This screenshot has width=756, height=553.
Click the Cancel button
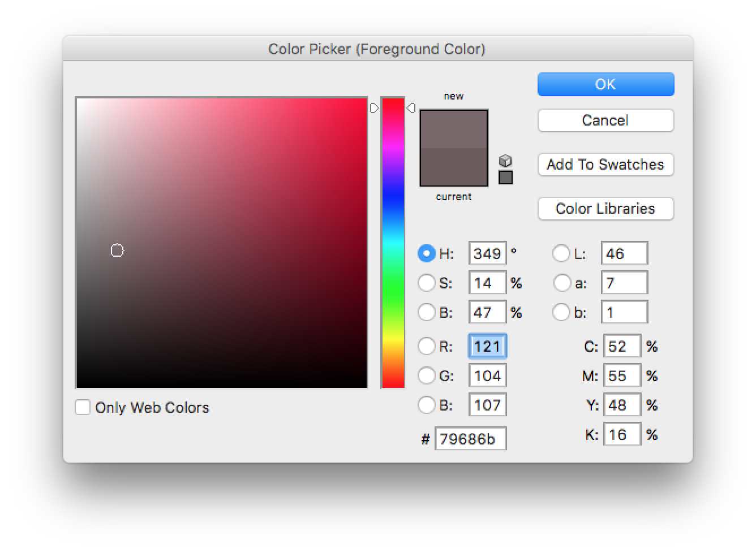[x=605, y=120]
